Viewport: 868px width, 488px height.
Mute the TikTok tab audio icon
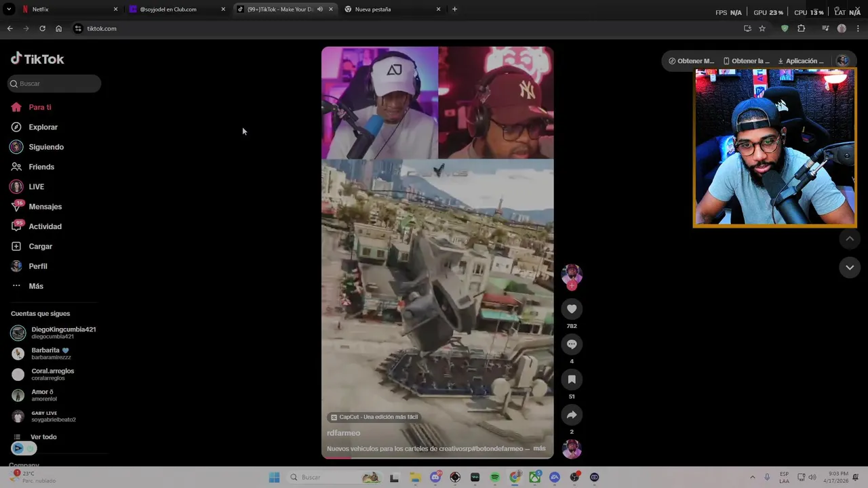[x=320, y=9]
